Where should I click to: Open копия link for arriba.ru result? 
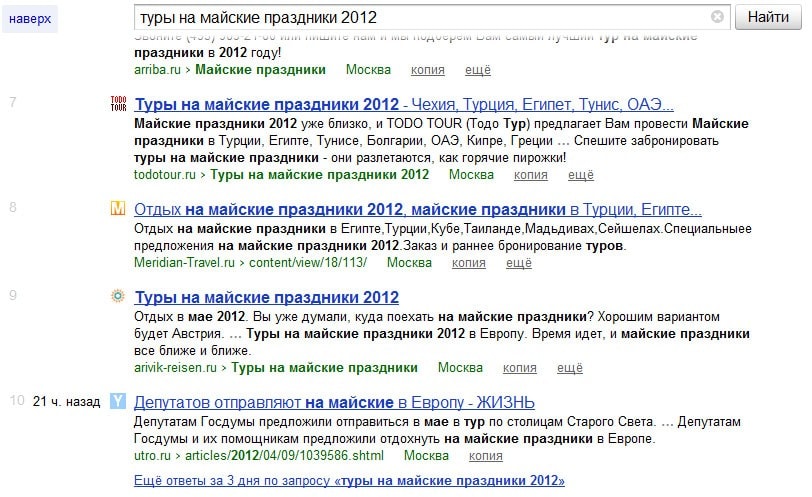pyautogui.click(x=428, y=70)
